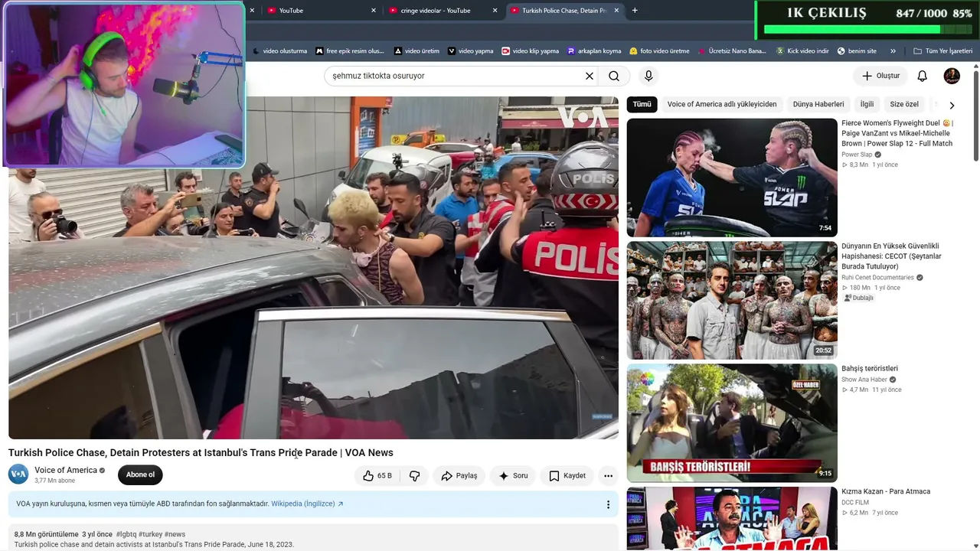Open more actions under the video

coord(608,475)
